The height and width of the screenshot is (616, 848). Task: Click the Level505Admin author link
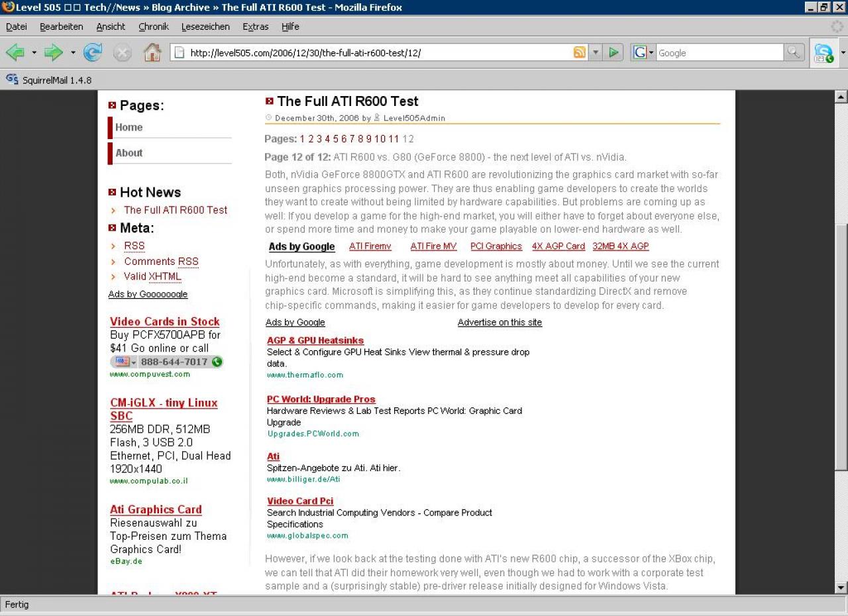click(414, 119)
